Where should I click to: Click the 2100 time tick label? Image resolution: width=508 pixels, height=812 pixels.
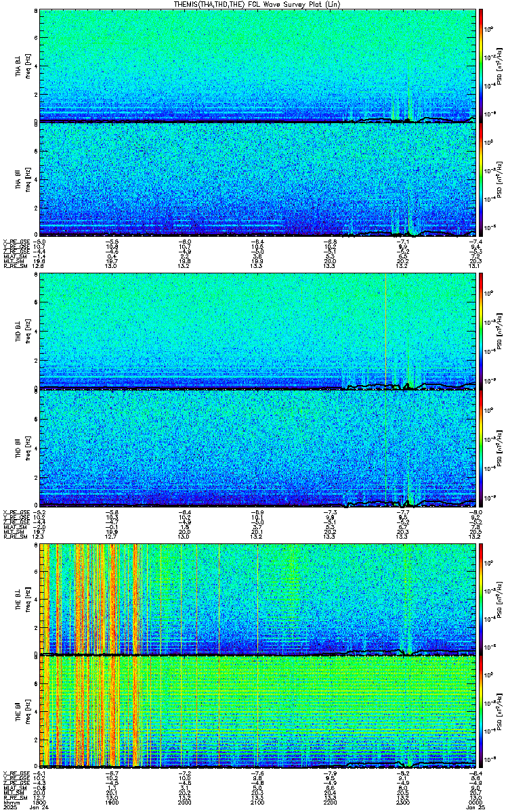257,803
